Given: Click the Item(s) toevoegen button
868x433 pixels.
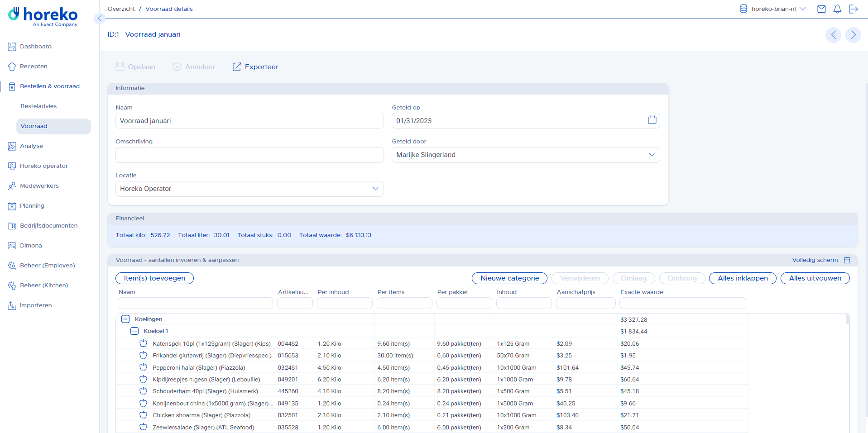Looking at the screenshot, I should (x=154, y=278).
